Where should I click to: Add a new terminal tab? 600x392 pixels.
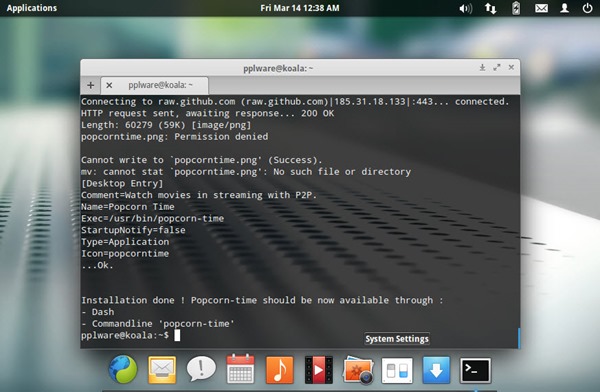(x=91, y=85)
